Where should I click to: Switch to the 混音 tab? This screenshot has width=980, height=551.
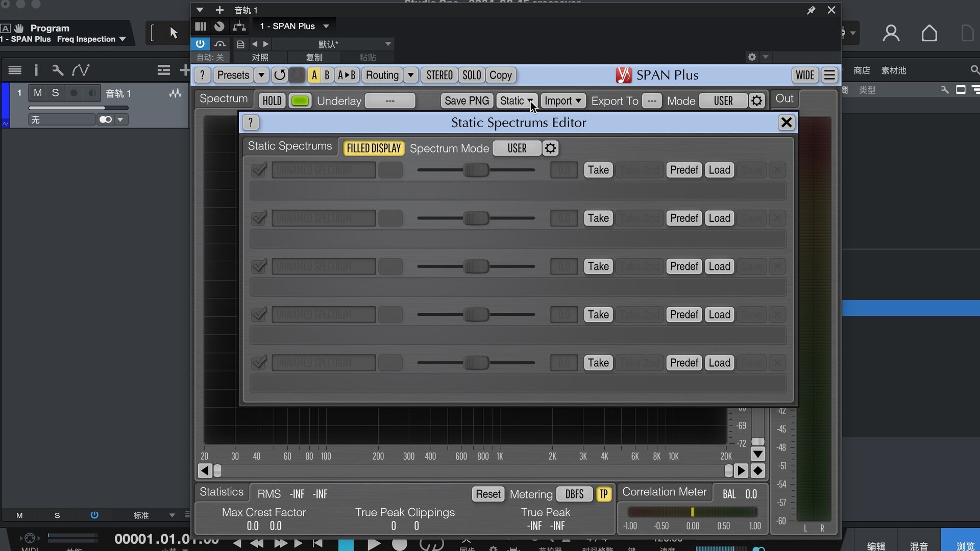coord(919,546)
